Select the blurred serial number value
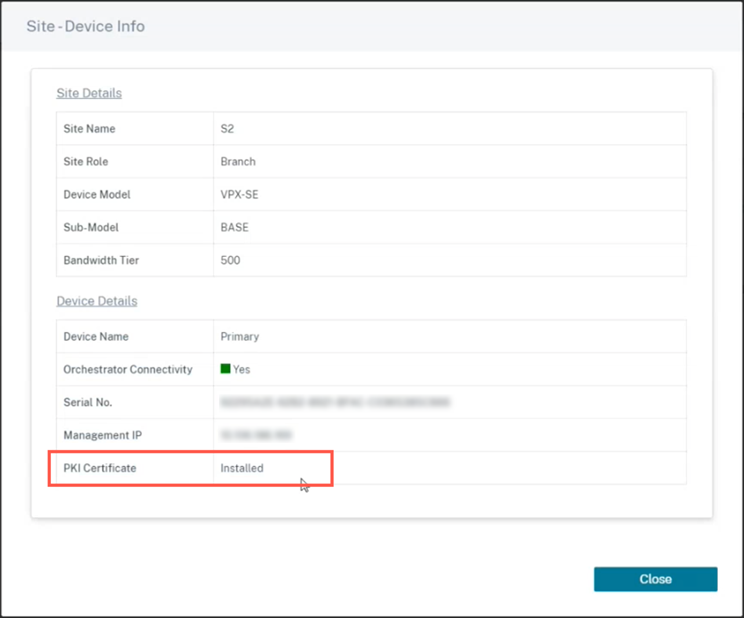 coord(335,403)
